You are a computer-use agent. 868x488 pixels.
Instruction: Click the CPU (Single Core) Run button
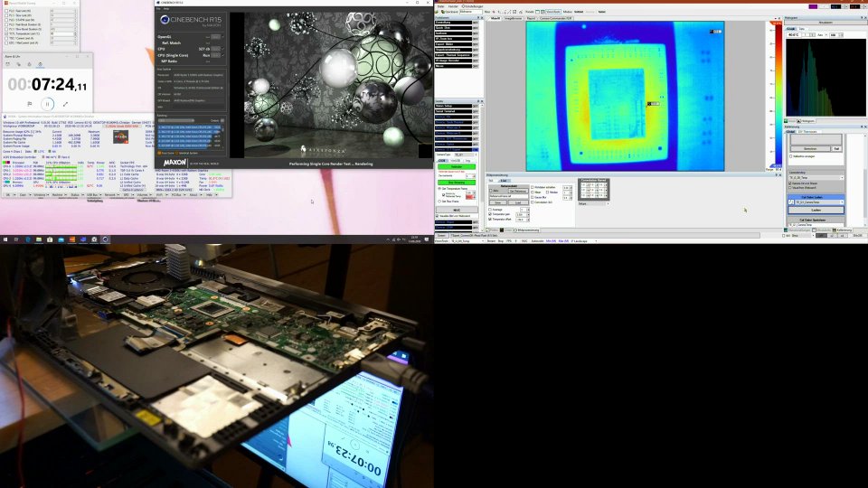(x=215, y=55)
